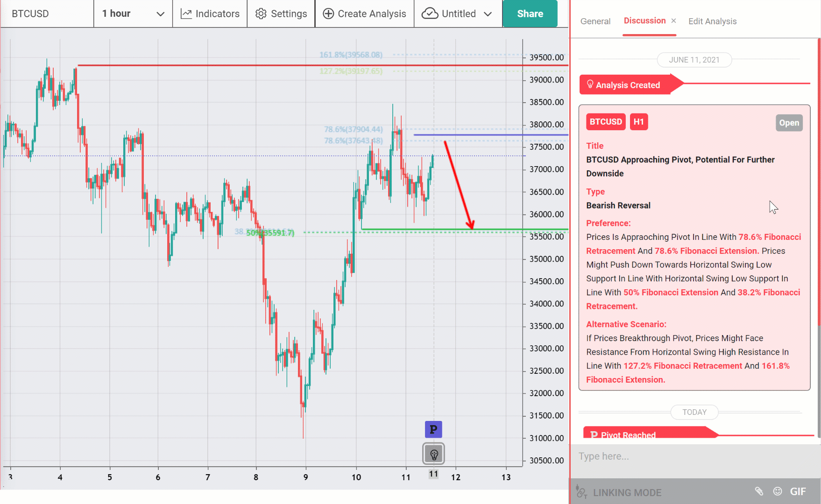
Task: Click the chart icon in Indicators
Action: (186, 14)
